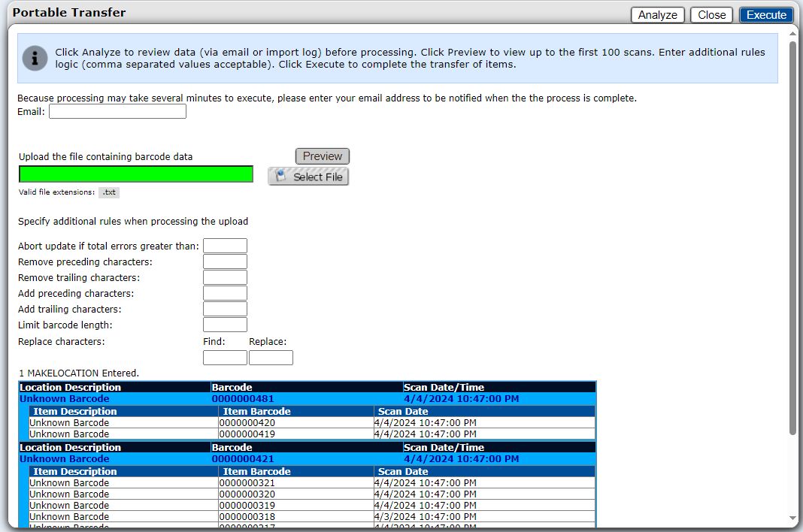Select location barcode 0000000481 row
This screenshot has width=803, height=532.
[x=243, y=399]
